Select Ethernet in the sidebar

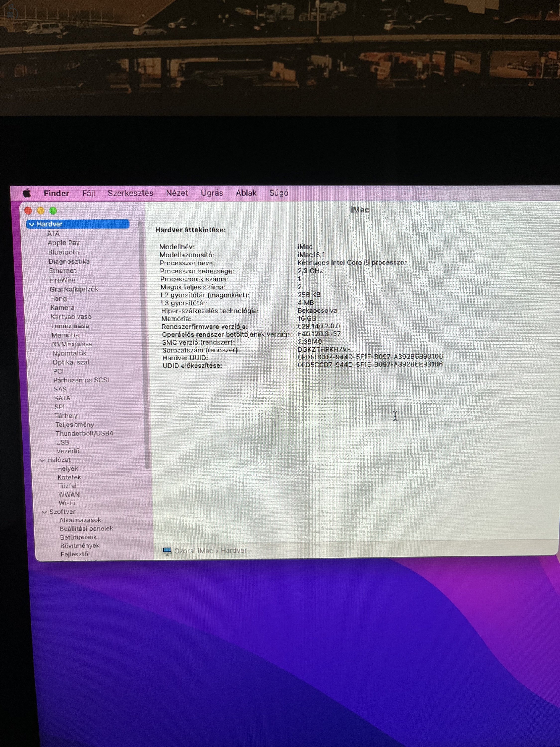(x=62, y=271)
